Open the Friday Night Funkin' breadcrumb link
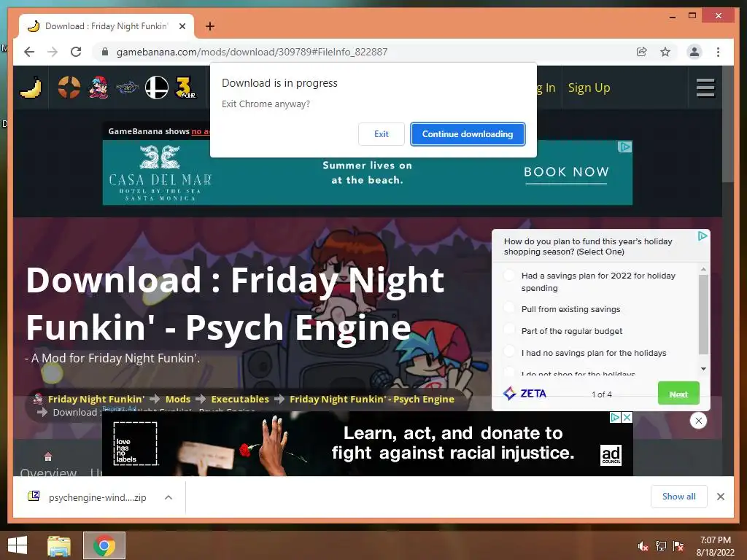Viewport: 747px width, 560px height. 96,399
